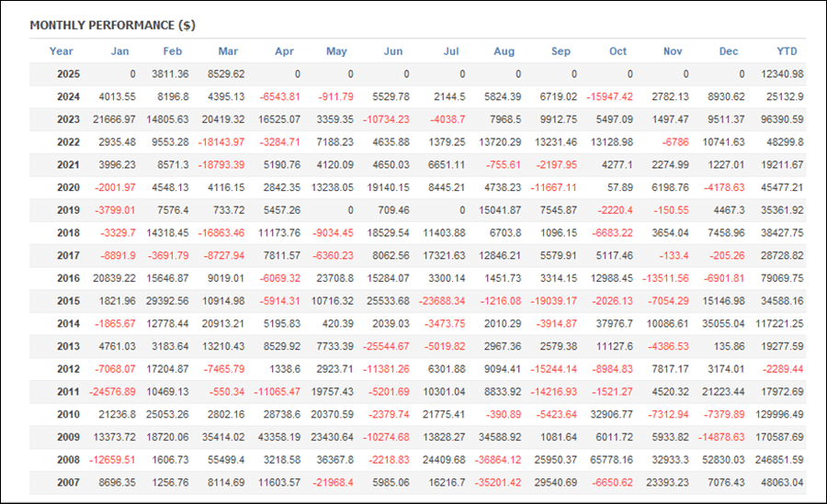The height and width of the screenshot is (504, 827).
Task: Click the 2008 October value 65778.16
Action: click(611, 460)
